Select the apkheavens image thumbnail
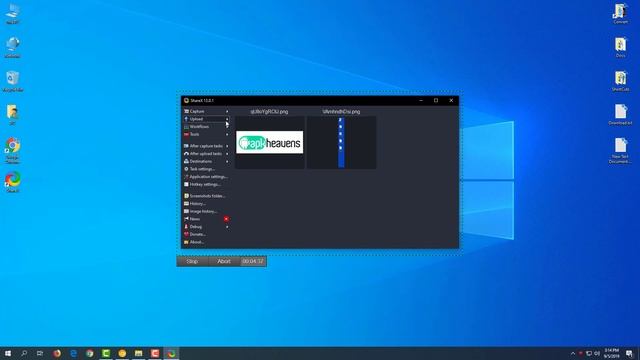The width and height of the screenshot is (640, 360). coord(270,142)
